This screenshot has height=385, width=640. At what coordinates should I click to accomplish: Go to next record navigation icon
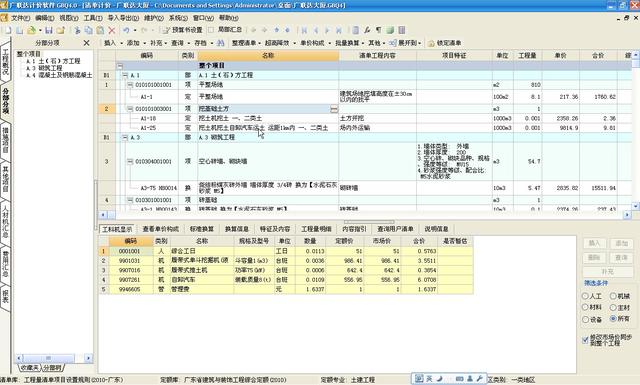327,30
